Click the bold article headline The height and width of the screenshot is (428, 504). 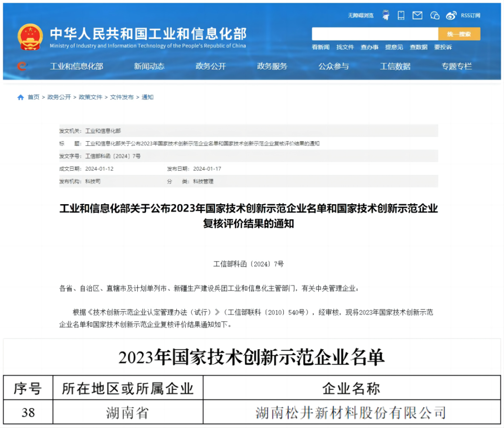click(248, 216)
